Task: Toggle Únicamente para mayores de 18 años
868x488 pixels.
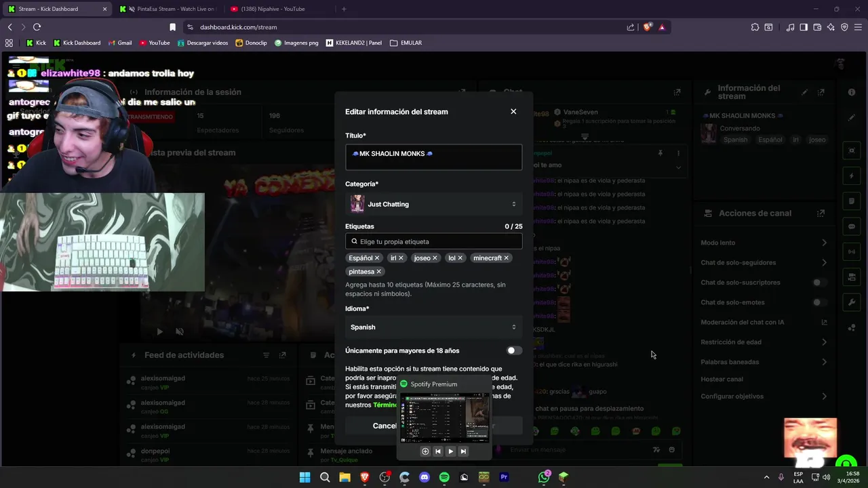Action: click(514, 350)
